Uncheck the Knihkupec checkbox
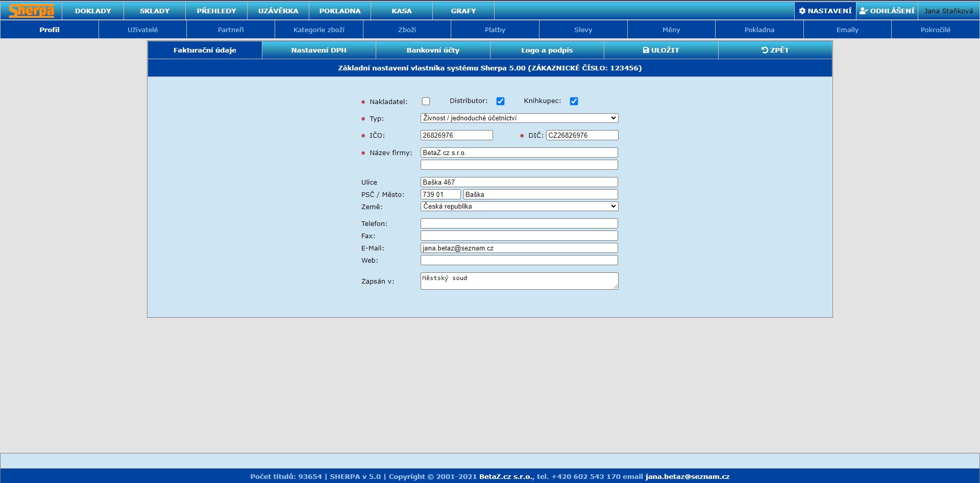 574,101
